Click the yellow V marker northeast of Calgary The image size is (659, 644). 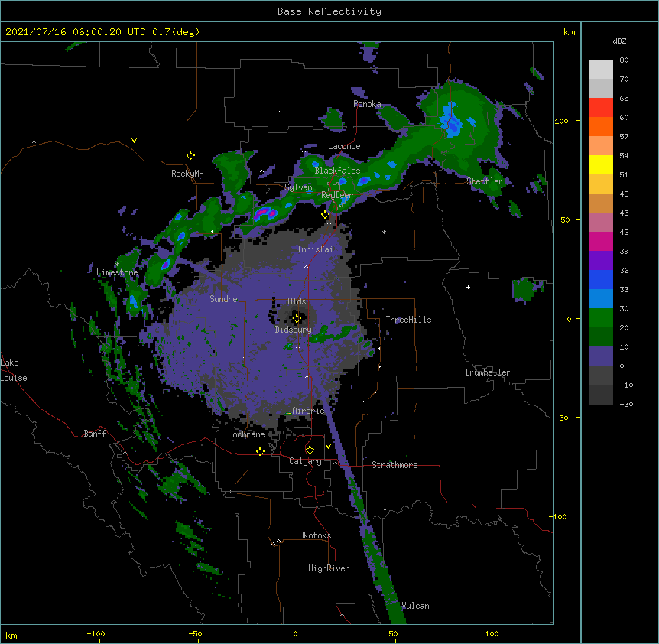pyautogui.click(x=328, y=447)
